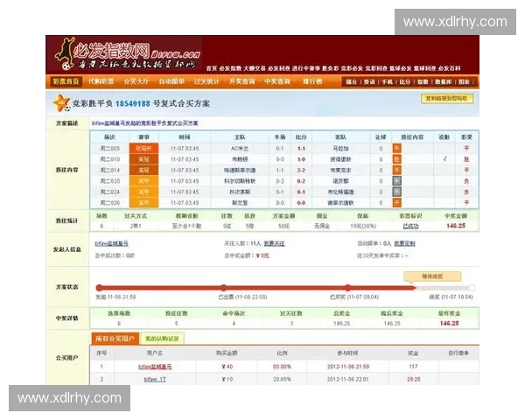Switch to the 我的认购记录 tab
525x420 pixels.
click(161, 338)
